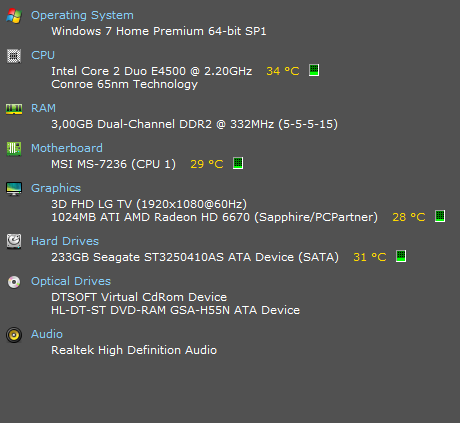Click the motherboard temperature status indicator icon
The width and height of the screenshot is (460, 423).
pyautogui.click(x=238, y=163)
